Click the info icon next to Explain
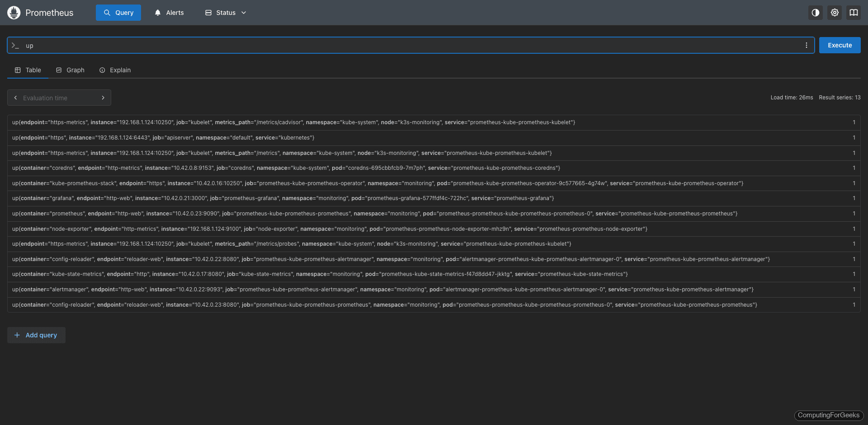The height and width of the screenshot is (425, 868). [x=102, y=70]
